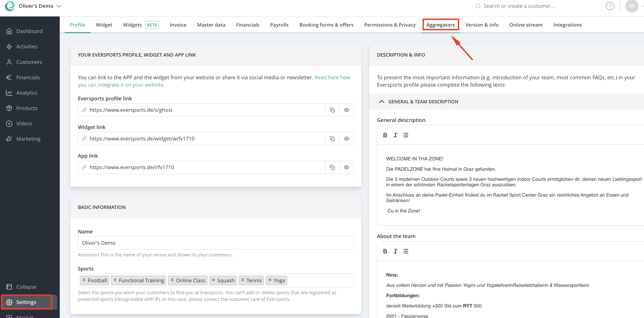Open Settings in the sidebar
Image resolution: width=644 pixels, height=318 pixels.
pos(30,302)
